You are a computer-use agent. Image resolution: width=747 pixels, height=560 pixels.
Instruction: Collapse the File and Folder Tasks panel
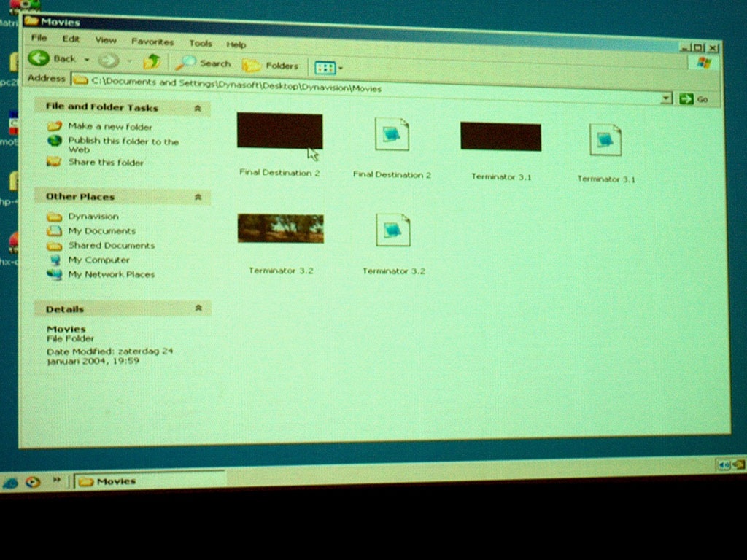[198, 109]
